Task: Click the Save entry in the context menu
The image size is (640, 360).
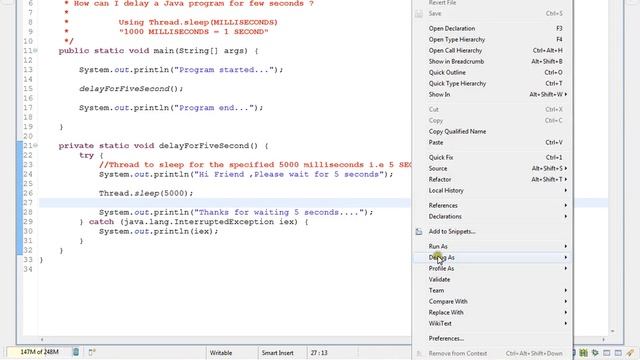Action: coord(493,13)
